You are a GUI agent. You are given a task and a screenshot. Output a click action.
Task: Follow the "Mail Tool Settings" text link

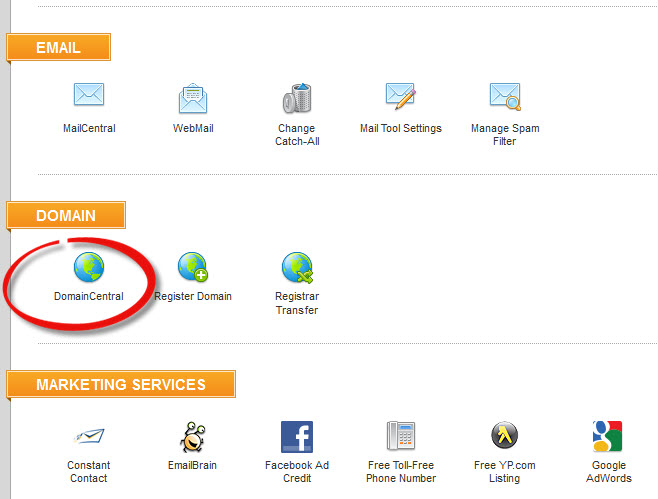[400, 129]
